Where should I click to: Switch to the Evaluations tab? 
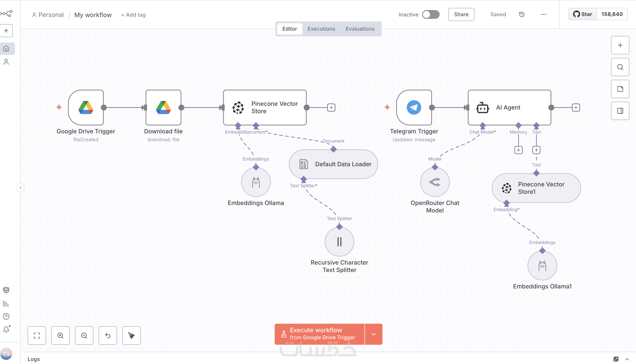point(360,29)
